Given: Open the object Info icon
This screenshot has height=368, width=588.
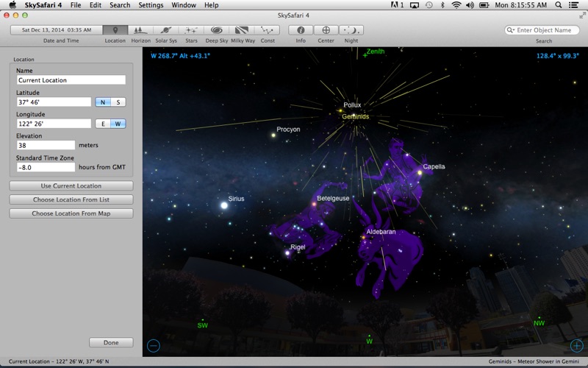Looking at the screenshot, I should (x=301, y=30).
